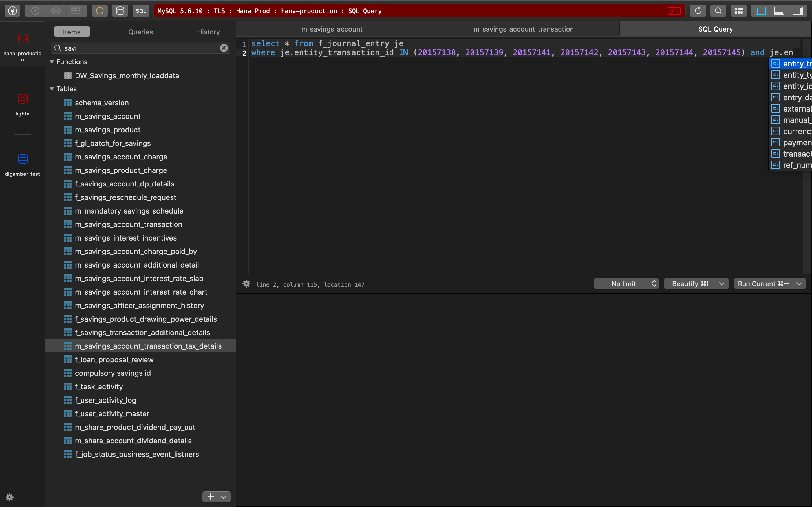The width and height of the screenshot is (812, 507).
Task: Click the Run Current button
Action: click(764, 283)
